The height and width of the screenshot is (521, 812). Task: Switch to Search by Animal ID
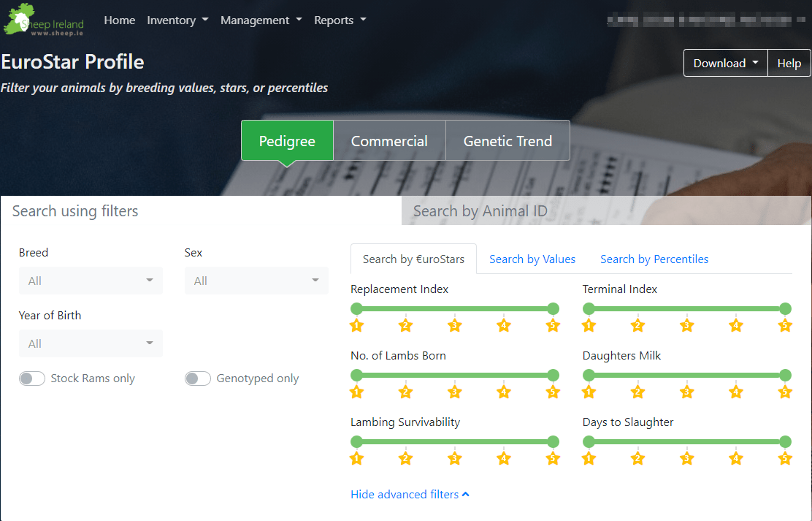[480, 210]
